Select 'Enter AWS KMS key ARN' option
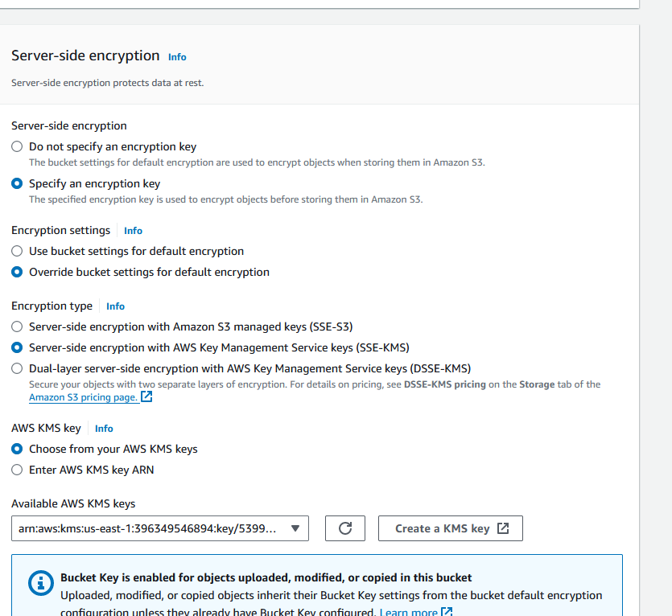The image size is (672, 616). (17, 470)
